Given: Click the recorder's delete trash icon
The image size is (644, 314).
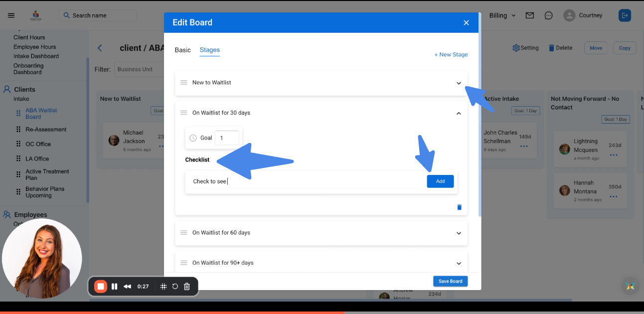Looking at the screenshot, I should (187, 287).
